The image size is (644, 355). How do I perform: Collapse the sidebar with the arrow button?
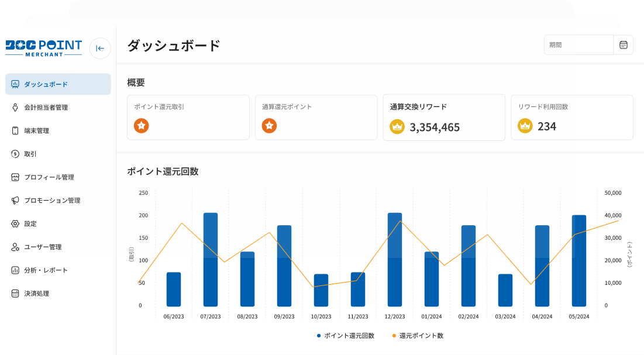(x=100, y=49)
